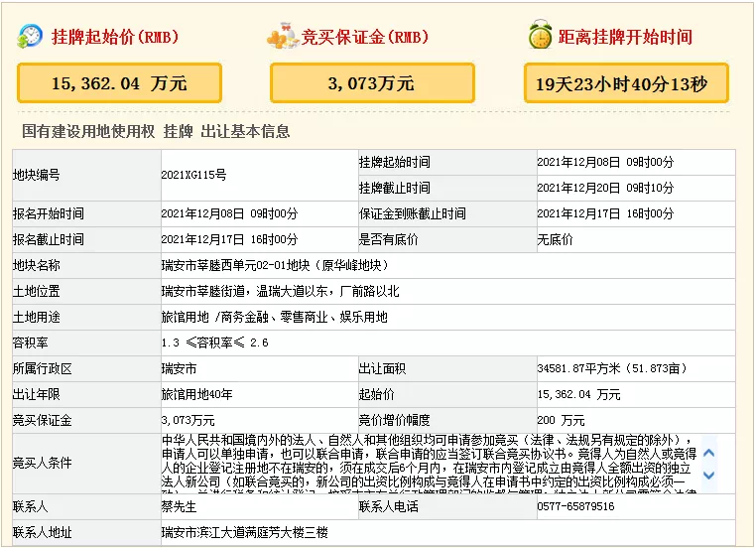Image resolution: width=756 pixels, height=548 pixels.
Task: Click the 竞价增价幅度 label
Action: [x=395, y=420]
